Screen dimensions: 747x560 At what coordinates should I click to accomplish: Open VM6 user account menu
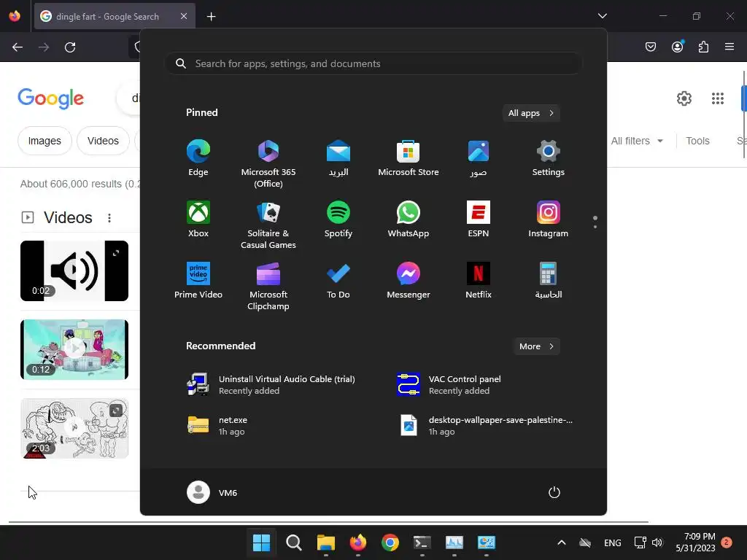click(x=212, y=492)
